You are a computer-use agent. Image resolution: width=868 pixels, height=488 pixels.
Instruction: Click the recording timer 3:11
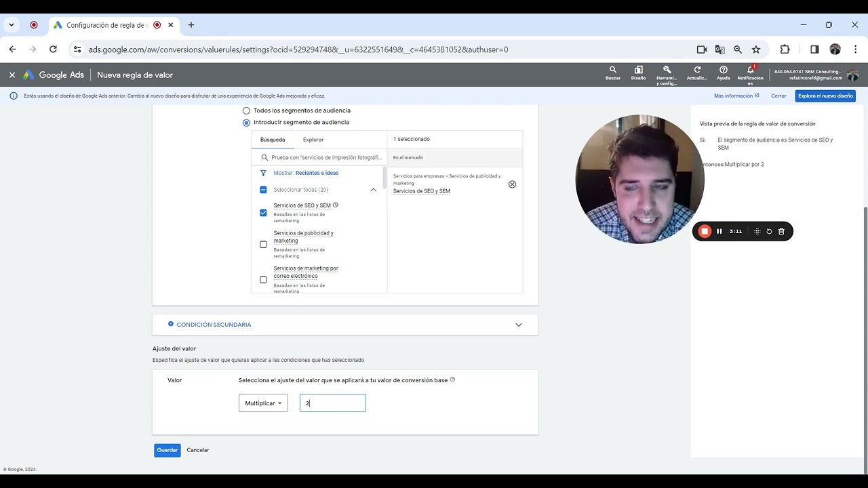[x=736, y=231]
